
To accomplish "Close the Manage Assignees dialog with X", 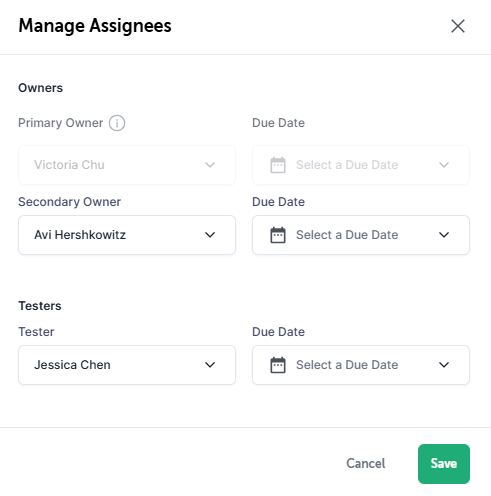I will 458,26.
